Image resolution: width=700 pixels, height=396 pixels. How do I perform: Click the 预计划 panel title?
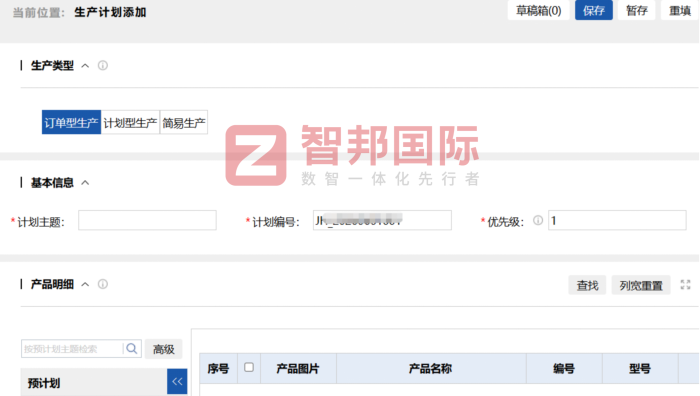point(44,383)
